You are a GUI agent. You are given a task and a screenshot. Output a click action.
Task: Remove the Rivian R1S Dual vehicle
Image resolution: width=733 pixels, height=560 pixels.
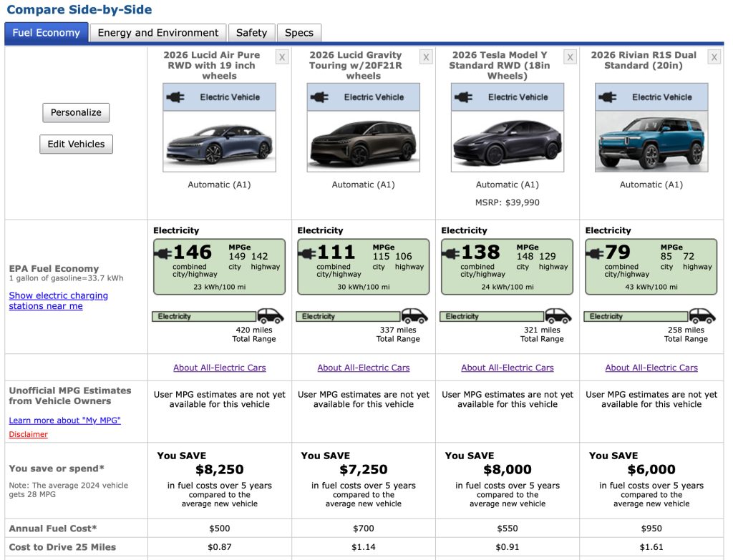(x=714, y=57)
